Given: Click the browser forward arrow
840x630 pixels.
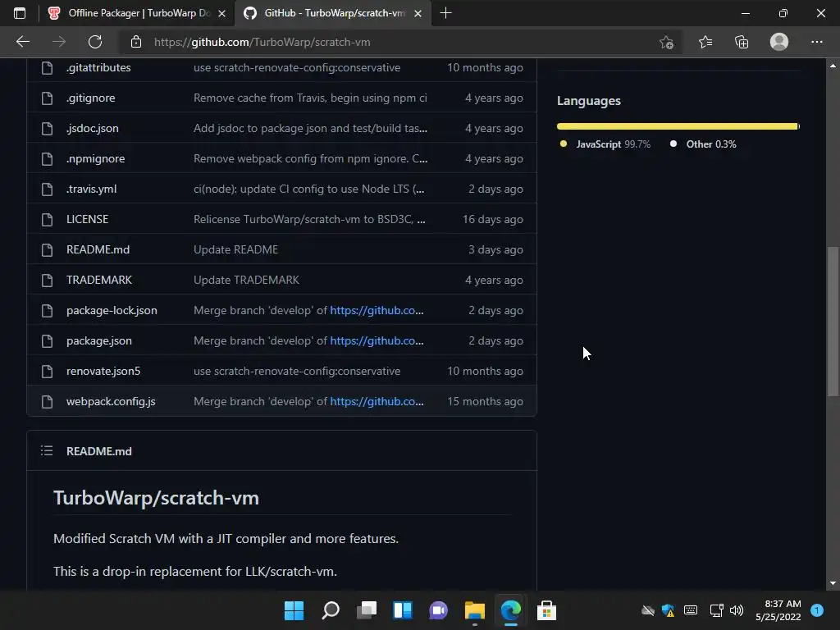Looking at the screenshot, I should 59,42.
